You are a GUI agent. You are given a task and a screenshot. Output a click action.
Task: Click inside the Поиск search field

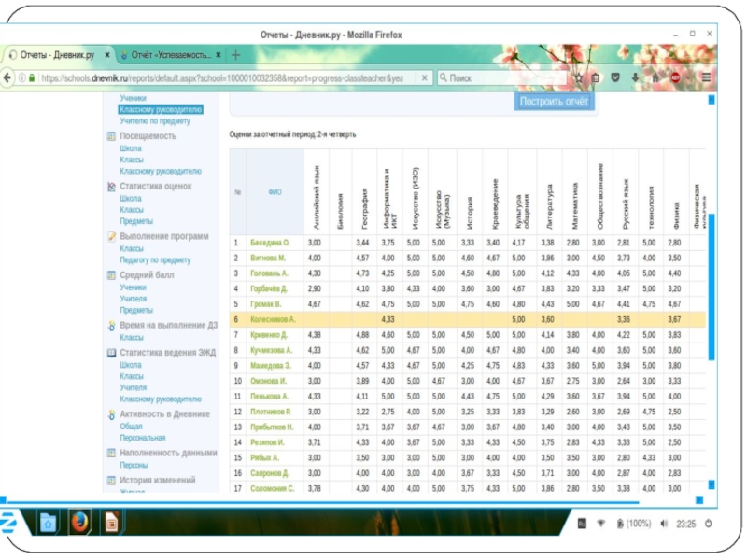504,78
